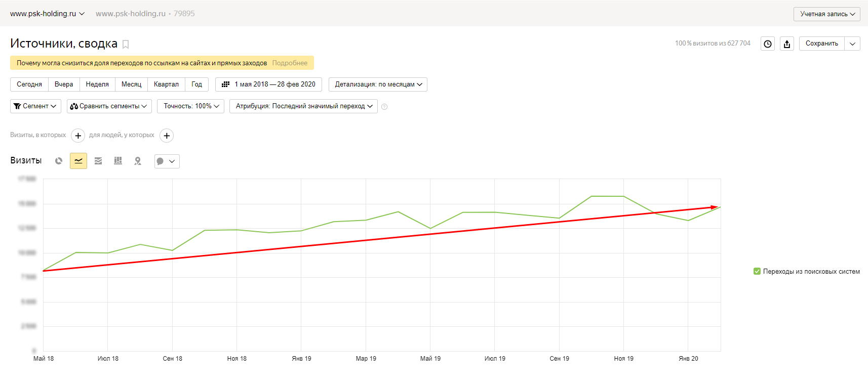Open the clock history icon
This screenshot has width=868, height=387.
(768, 44)
